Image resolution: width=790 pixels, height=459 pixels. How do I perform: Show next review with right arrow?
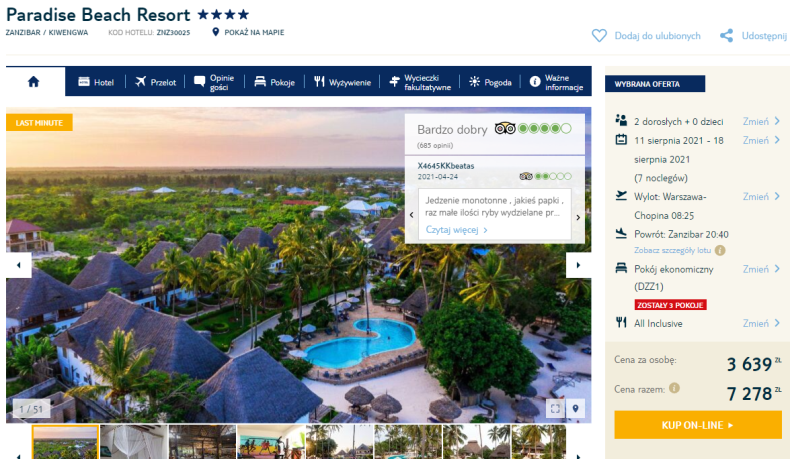pyautogui.click(x=578, y=217)
